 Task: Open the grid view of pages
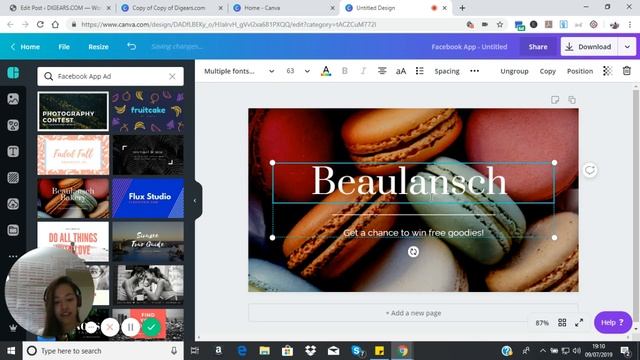click(x=562, y=323)
